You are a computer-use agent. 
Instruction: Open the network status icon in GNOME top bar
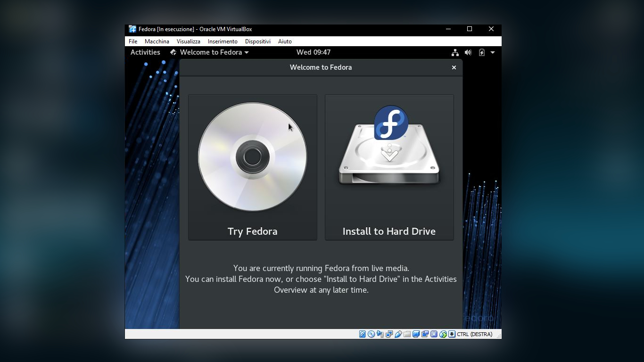pyautogui.click(x=455, y=52)
